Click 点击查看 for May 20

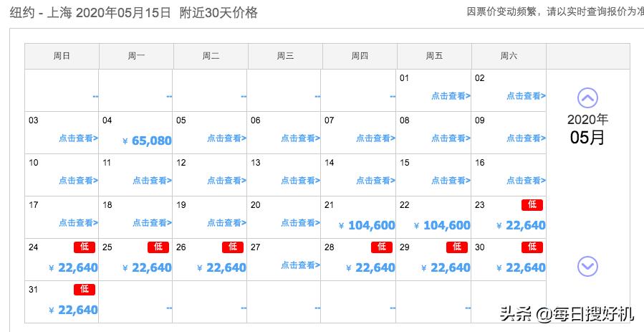[x=300, y=223]
